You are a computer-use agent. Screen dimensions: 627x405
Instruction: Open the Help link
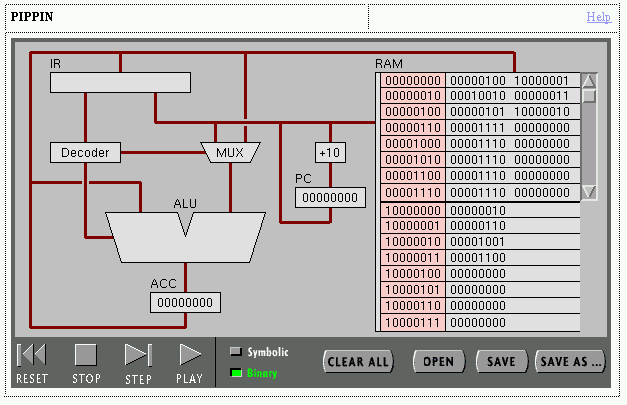pyautogui.click(x=598, y=17)
